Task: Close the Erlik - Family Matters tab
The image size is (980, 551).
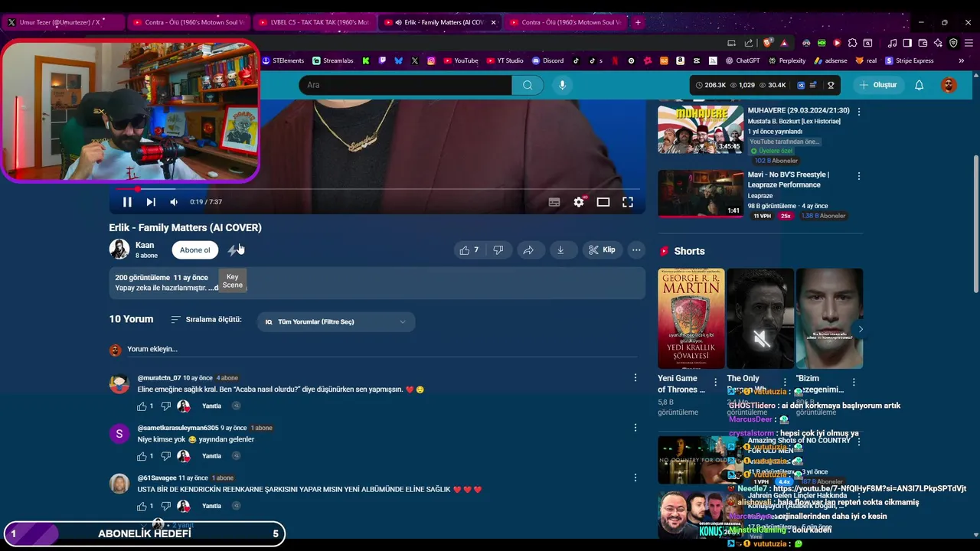Action: tap(493, 22)
